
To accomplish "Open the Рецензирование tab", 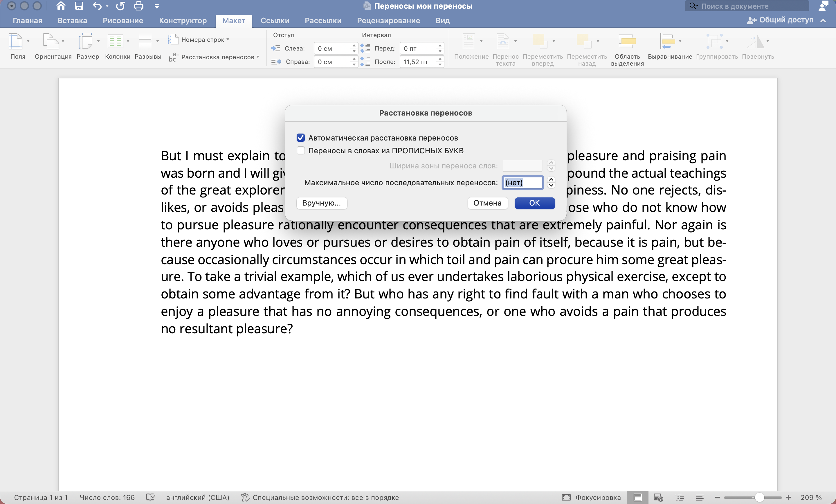I will coord(388,20).
